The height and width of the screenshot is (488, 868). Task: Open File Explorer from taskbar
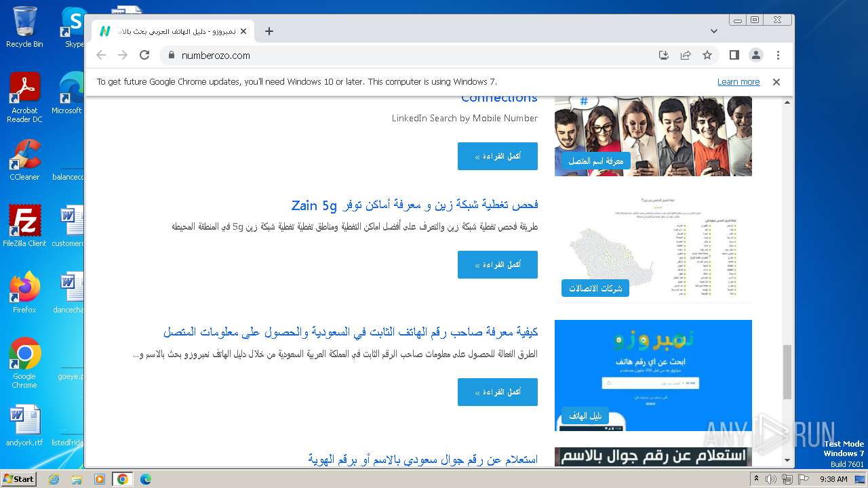pos(77,479)
